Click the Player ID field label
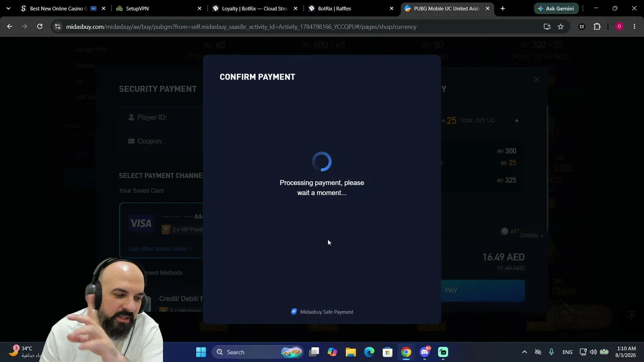The width and height of the screenshot is (644, 362). (152, 117)
